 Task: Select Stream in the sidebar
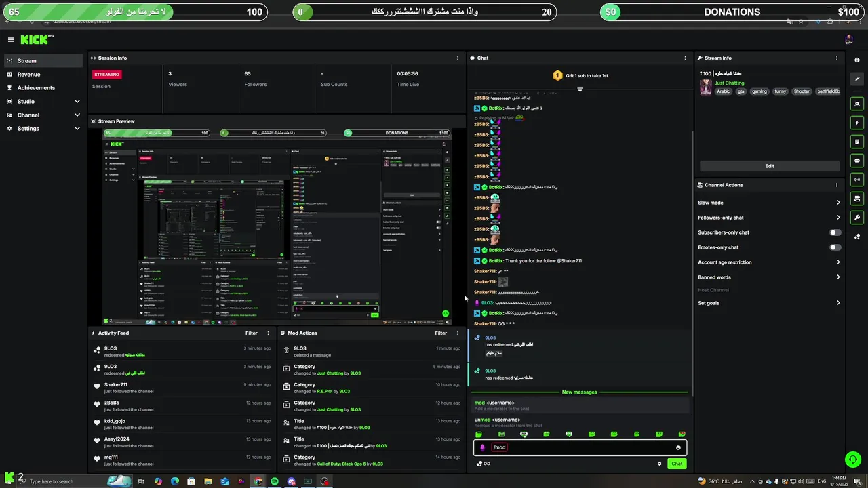coord(43,61)
